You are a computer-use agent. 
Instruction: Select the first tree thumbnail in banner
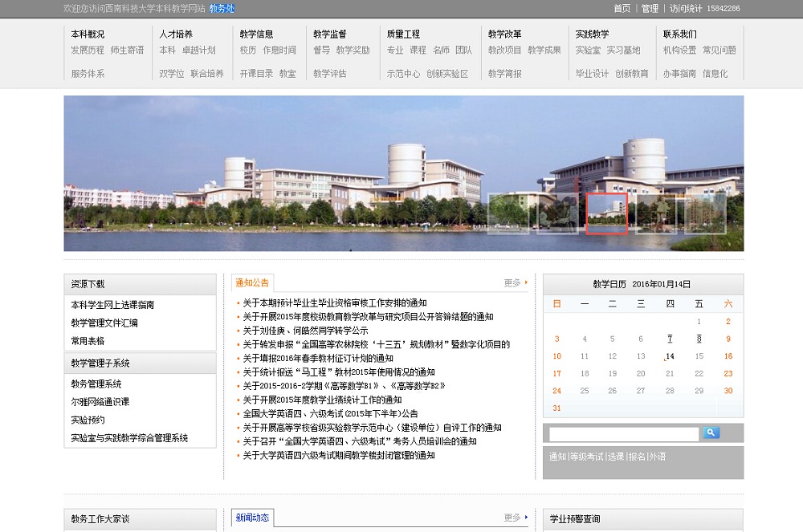pyautogui.click(x=507, y=214)
